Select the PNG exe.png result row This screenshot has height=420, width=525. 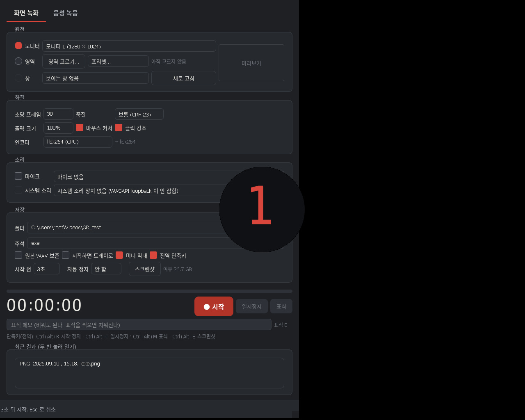click(149, 364)
